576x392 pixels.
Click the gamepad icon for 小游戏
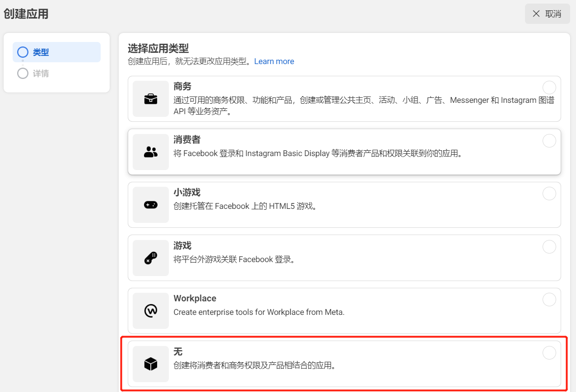click(x=151, y=205)
